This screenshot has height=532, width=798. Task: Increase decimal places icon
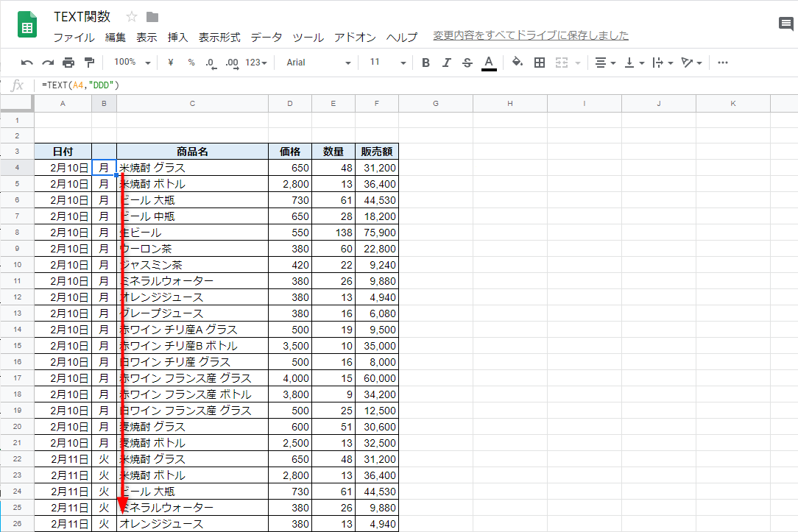pyautogui.click(x=232, y=63)
